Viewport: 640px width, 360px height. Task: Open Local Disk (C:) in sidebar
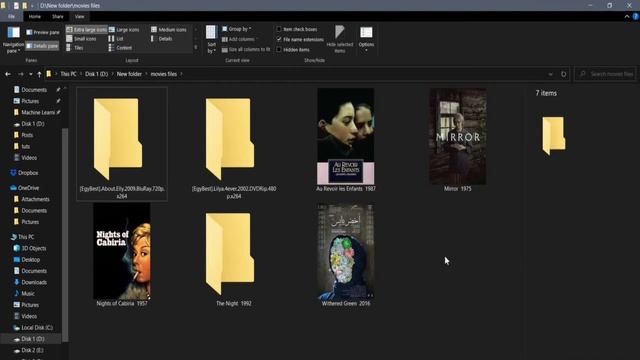(x=37, y=327)
